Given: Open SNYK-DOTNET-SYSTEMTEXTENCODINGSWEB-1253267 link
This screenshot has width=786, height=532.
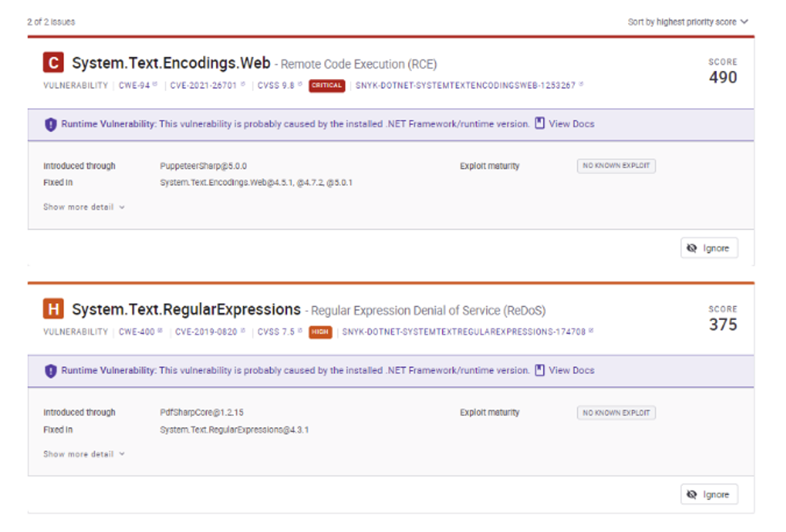Looking at the screenshot, I should [x=465, y=85].
